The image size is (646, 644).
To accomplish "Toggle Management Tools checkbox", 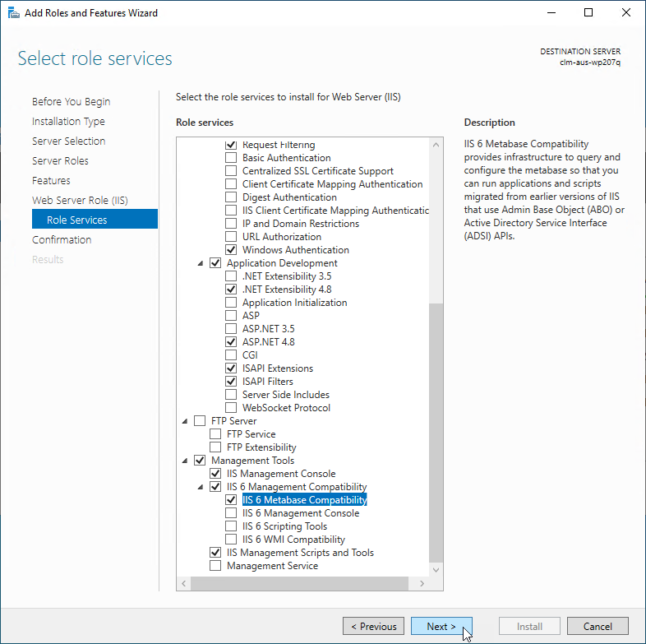I will click(200, 461).
